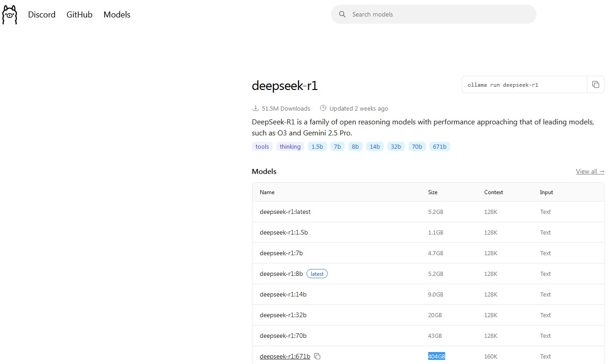This screenshot has height=364, width=615.
Task: Click the 20GB size cell
Action: tap(435, 315)
